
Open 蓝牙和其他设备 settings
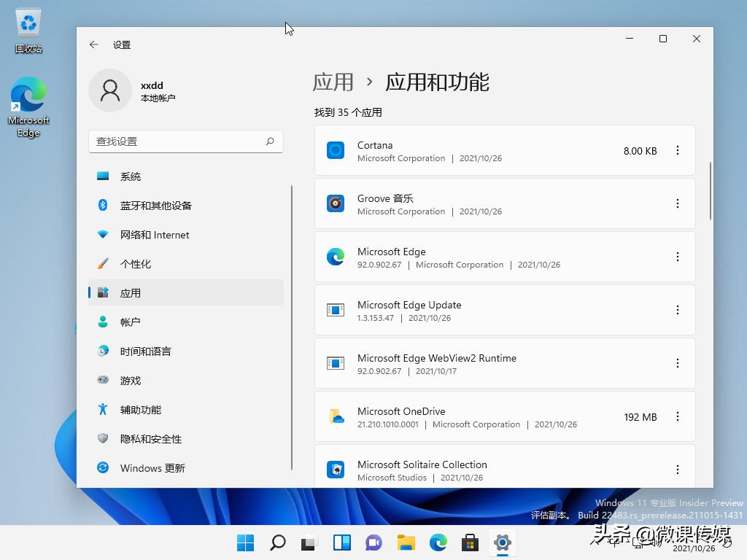[x=154, y=205]
